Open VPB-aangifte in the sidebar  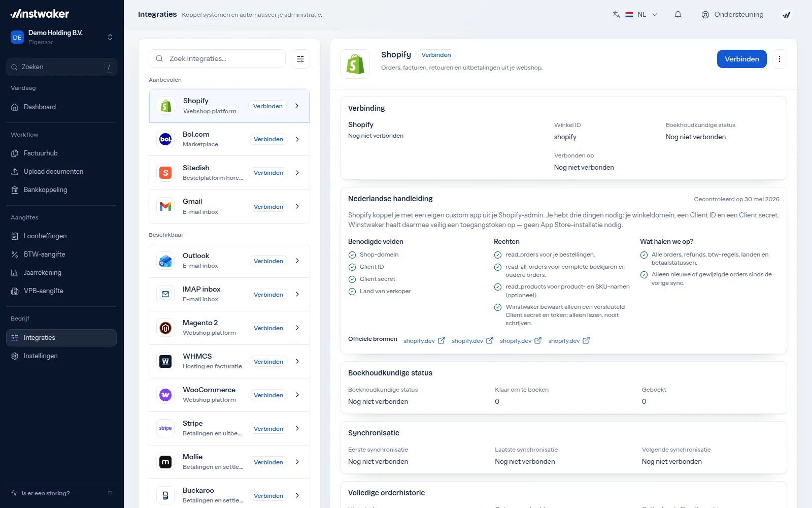[x=61, y=291]
